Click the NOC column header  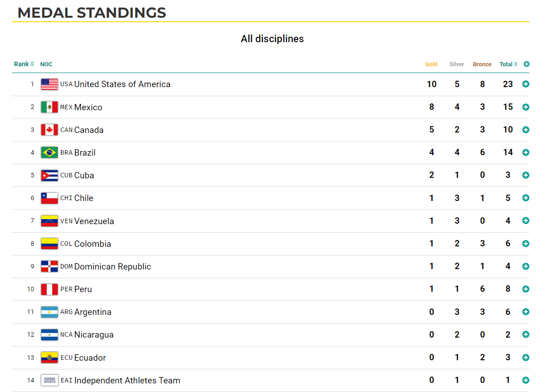pos(46,64)
